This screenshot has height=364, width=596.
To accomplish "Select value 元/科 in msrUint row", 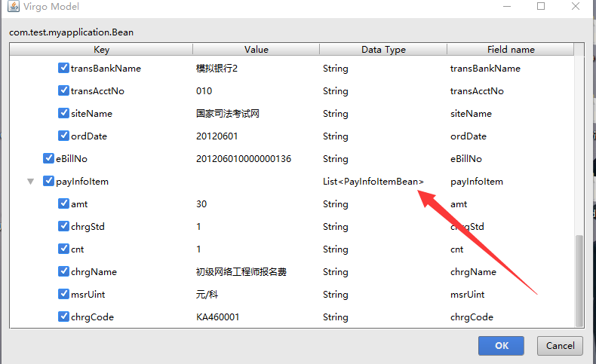I will click(x=207, y=294).
